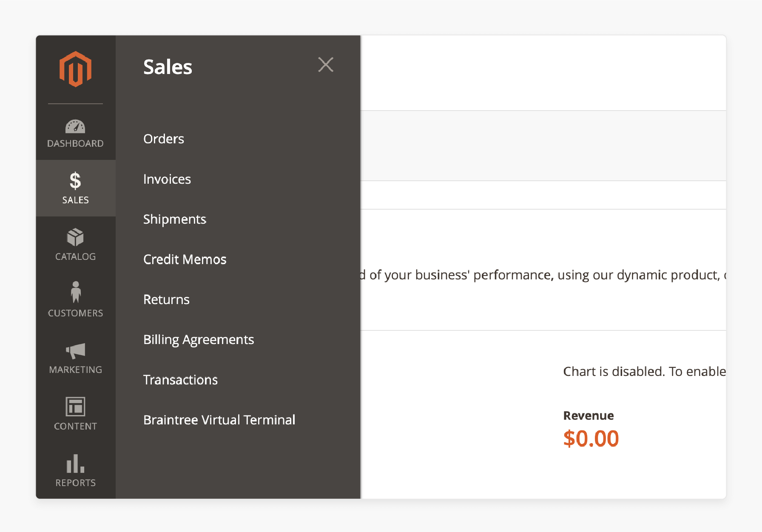Launch Braintree Virtual Terminal
This screenshot has width=762, height=532.
(219, 420)
